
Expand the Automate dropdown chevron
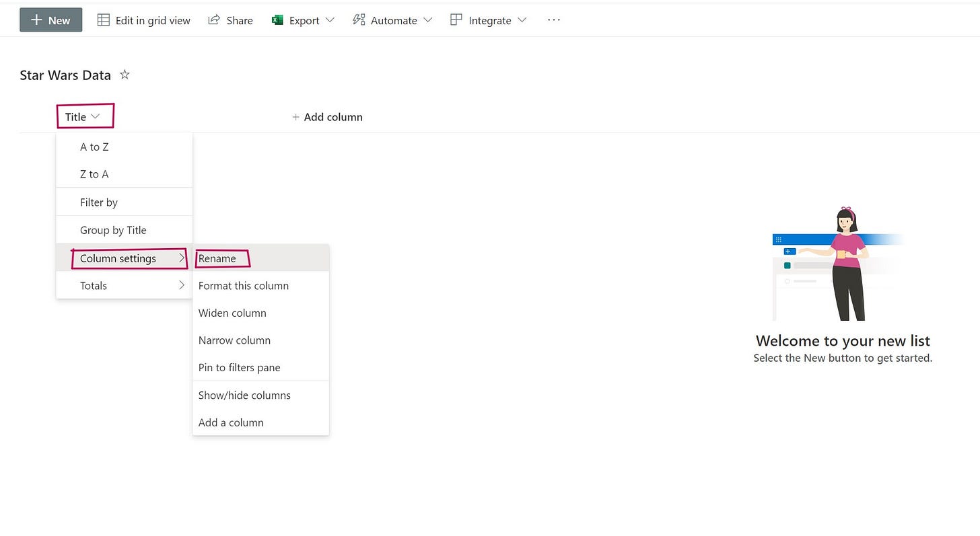[428, 20]
